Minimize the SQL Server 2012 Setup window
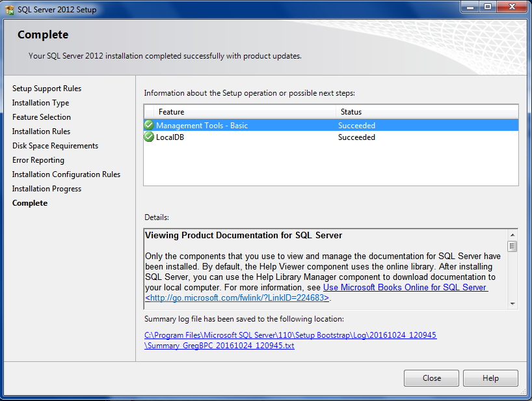The height and width of the screenshot is (401, 532). tap(470, 7)
